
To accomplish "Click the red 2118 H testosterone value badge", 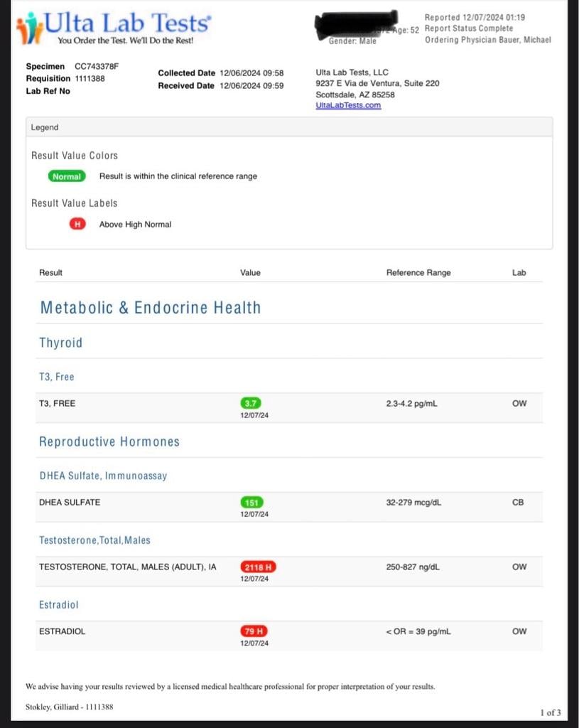I will pyautogui.click(x=258, y=567).
